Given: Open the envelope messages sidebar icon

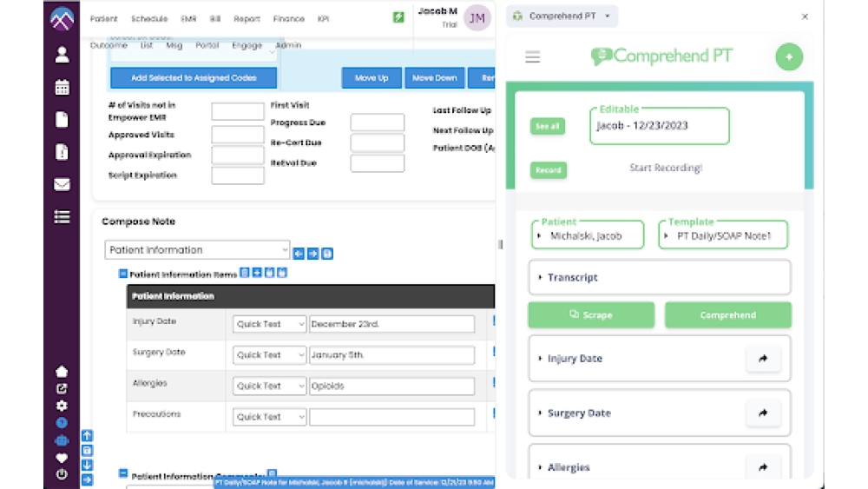Looking at the screenshot, I should 62,184.
